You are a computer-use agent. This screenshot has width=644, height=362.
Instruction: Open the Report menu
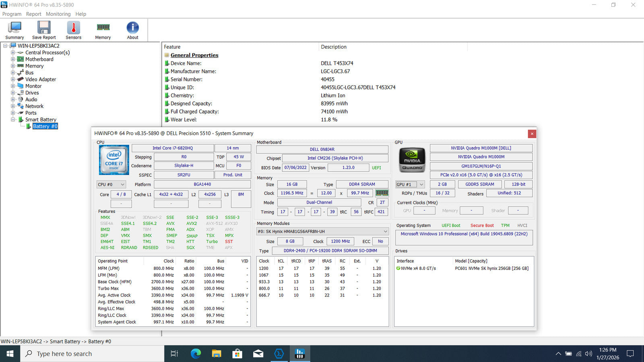33,14
